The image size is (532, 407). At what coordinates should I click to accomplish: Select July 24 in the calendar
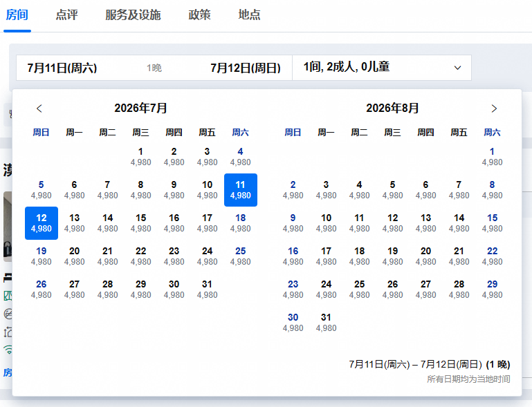(207, 256)
